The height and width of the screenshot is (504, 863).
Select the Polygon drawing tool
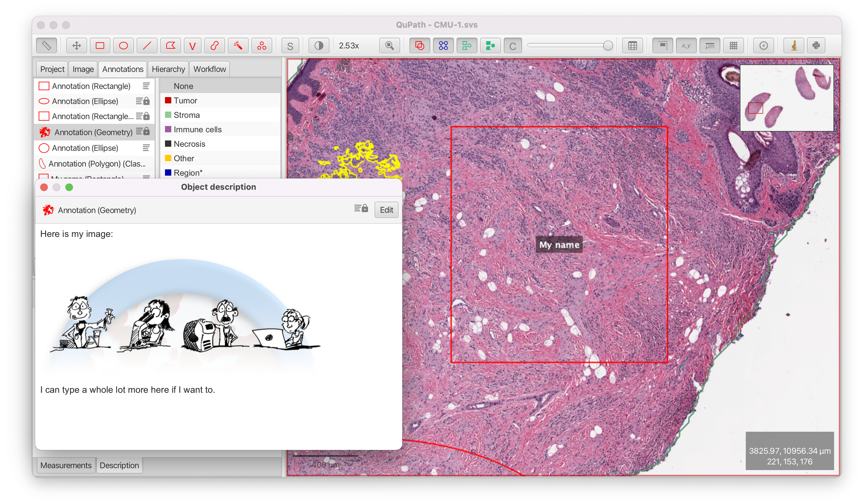click(x=171, y=46)
